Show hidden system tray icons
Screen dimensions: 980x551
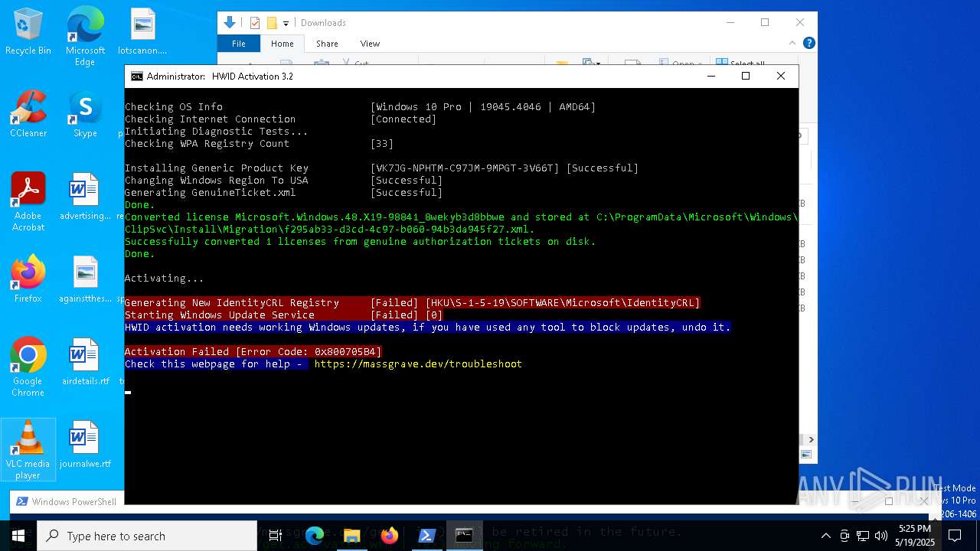[x=825, y=536]
